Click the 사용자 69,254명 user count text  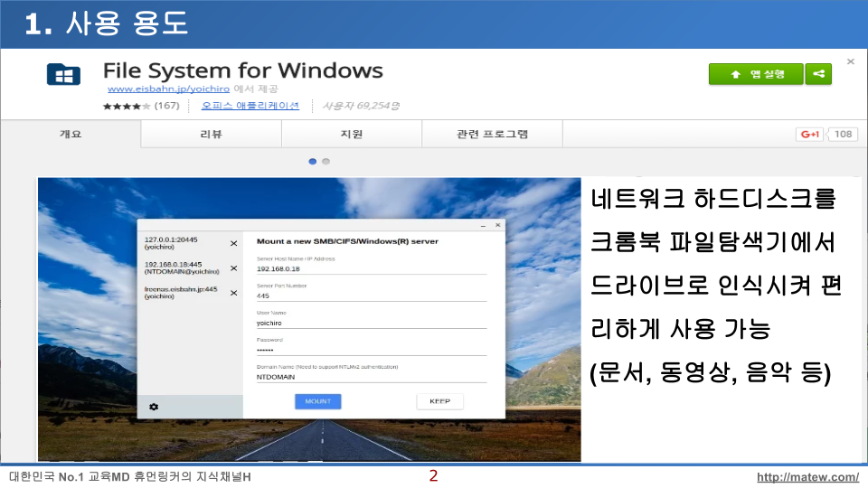point(361,106)
